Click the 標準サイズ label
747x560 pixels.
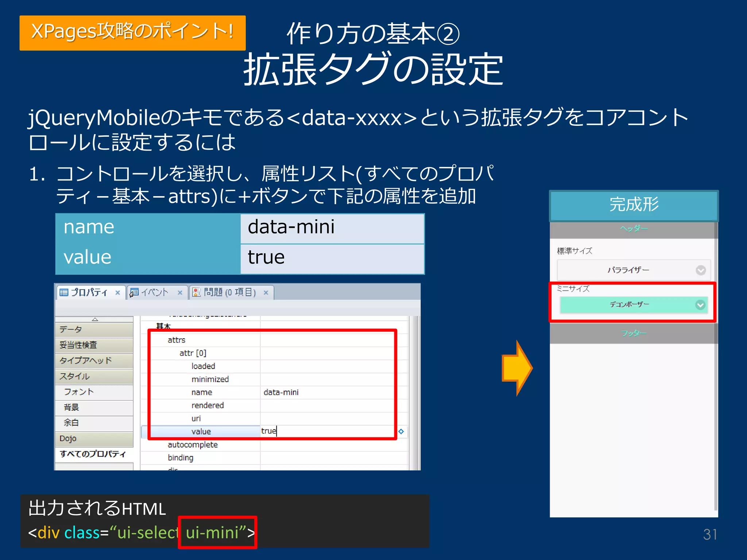(x=574, y=251)
